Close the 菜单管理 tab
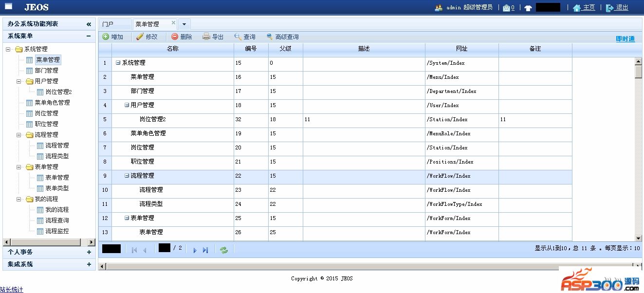644x293 pixels. 173,23
